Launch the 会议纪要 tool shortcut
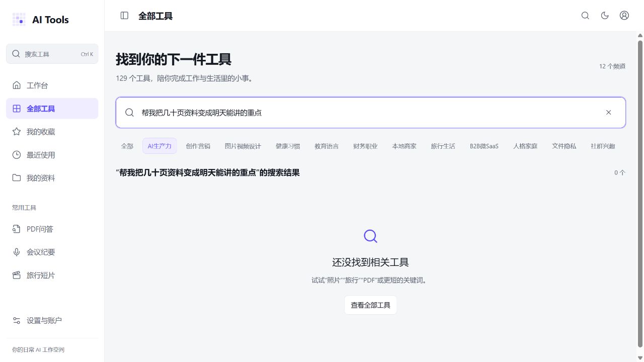The image size is (644, 362). 52,252
